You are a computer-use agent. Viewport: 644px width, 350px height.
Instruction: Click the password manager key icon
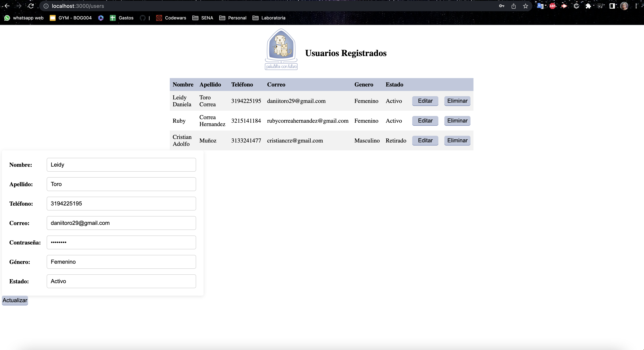pos(502,6)
